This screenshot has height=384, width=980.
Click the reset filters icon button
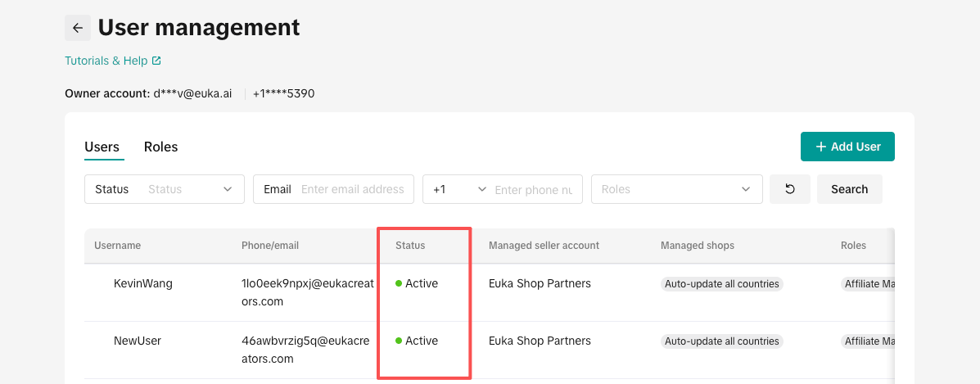[x=790, y=189]
